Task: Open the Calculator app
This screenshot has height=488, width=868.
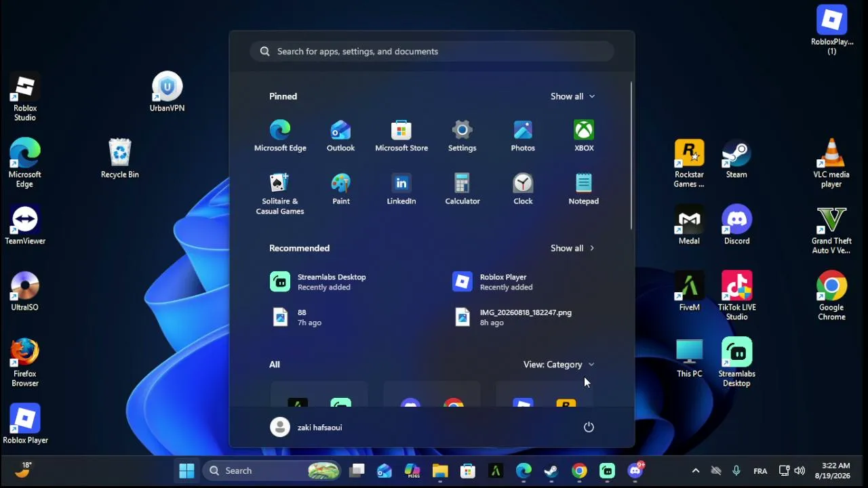Action: coord(462,189)
